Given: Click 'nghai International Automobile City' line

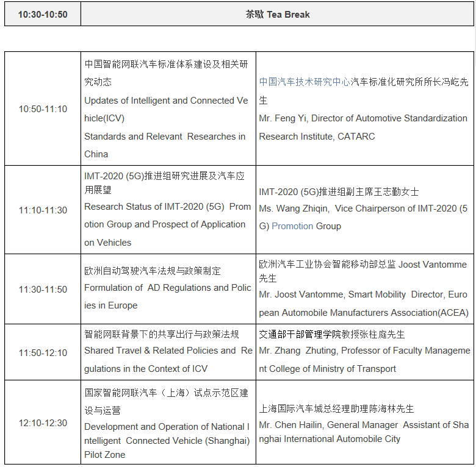Looking at the screenshot, I should click(330, 439).
